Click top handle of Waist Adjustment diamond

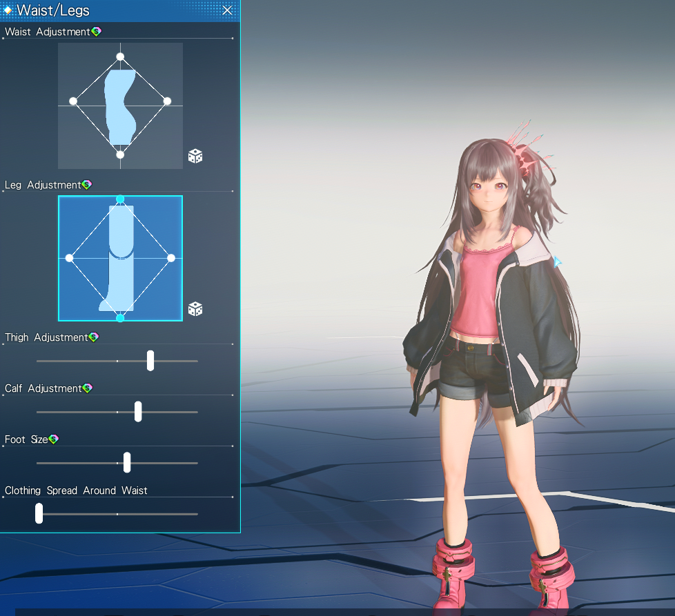tap(120, 57)
